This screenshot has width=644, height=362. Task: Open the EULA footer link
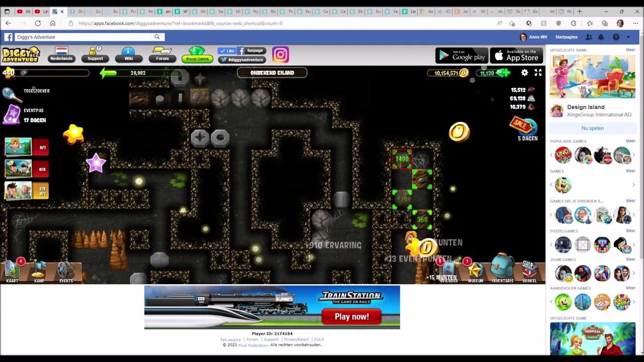pos(319,339)
